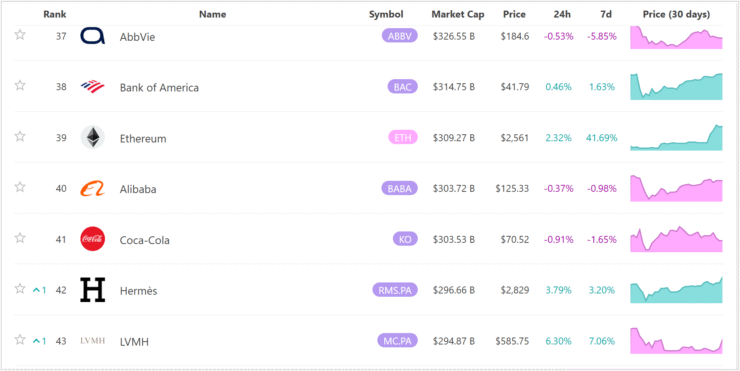Click the Bank of America logo
The height and width of the screenshot is (371, 740).
click(x=93, y=86)
